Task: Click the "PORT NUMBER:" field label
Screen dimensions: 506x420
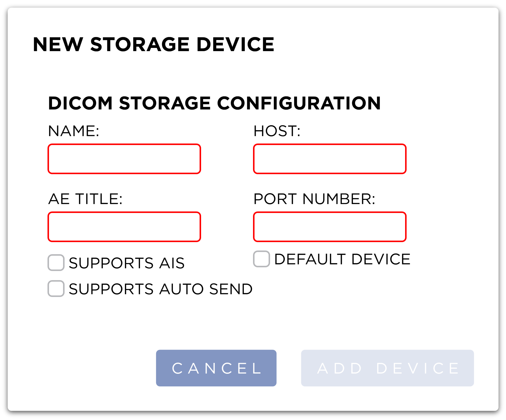Action: pos(314,199)
